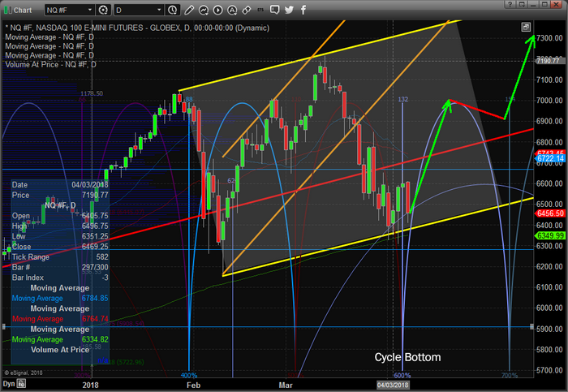Click the 5700.00 price axis label
Viewport: 568px width, 392px height.
(549, 370)
